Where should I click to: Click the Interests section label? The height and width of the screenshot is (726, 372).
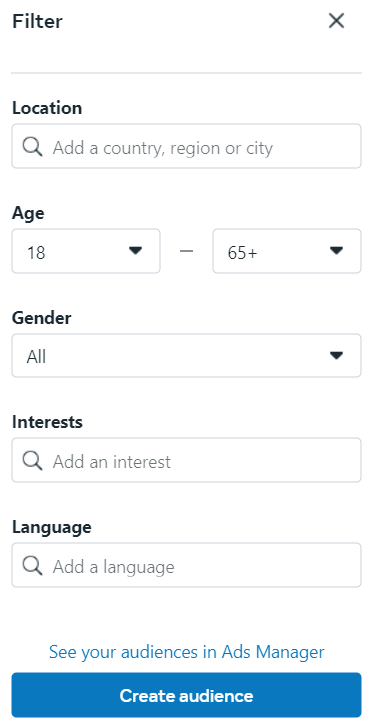(47, 422)
